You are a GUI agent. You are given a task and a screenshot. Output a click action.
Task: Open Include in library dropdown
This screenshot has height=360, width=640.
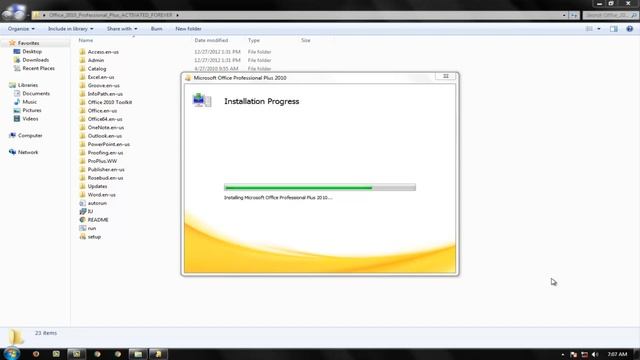[x=71, y=29]
